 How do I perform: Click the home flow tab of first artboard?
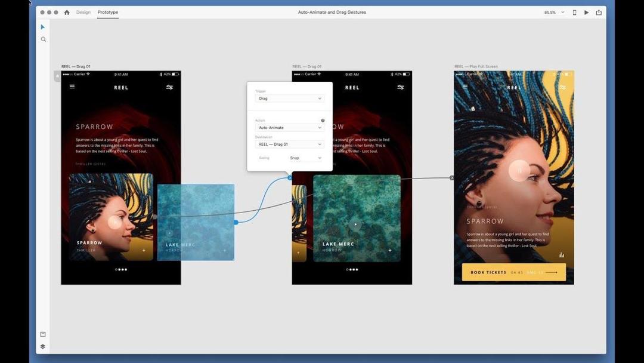(57, 76)
